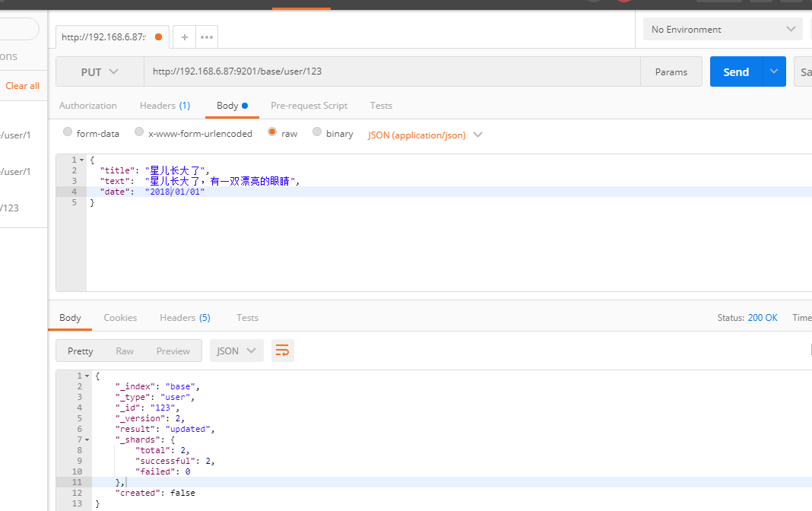This screenshot has height=511, width=812.
Task: Click "failed": 0 in response
Action: (x=163, y=471)
